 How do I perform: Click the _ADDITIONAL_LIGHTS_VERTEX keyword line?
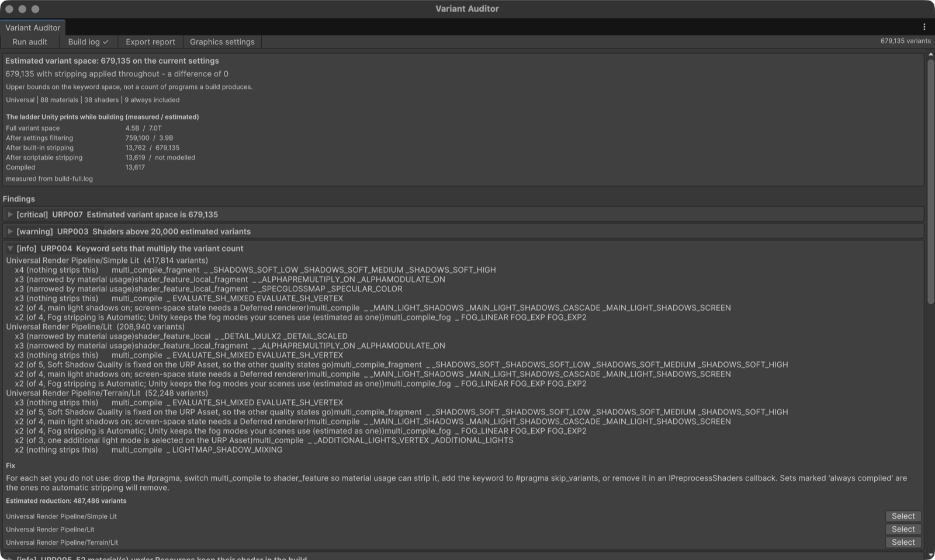point(264,440)
